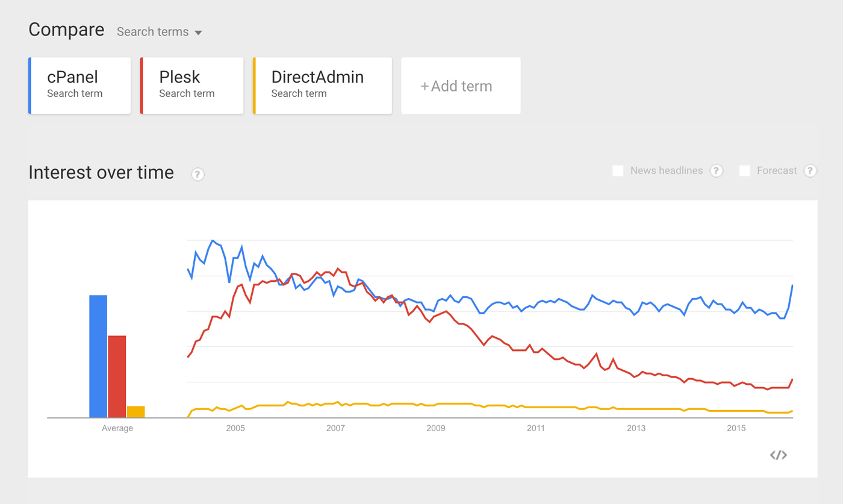Click the red Plesk average bar
Screen dimensions: 843x504
(117, 376)
